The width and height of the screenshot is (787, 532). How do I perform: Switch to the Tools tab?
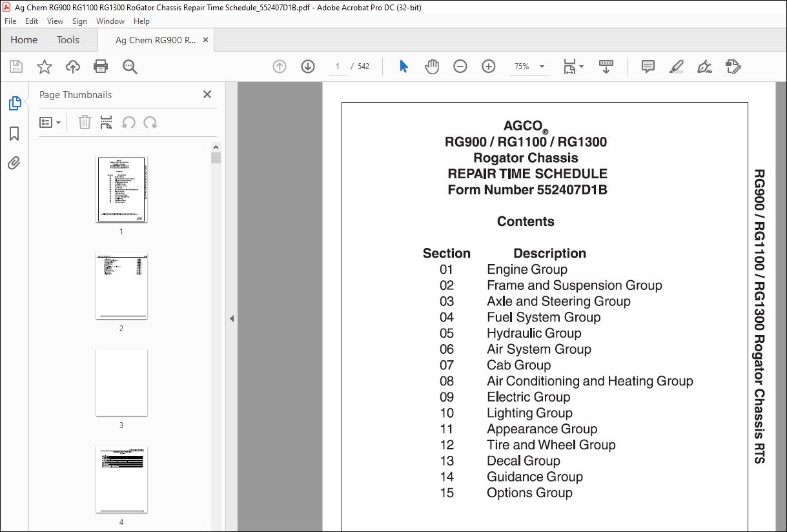point(68,40)
